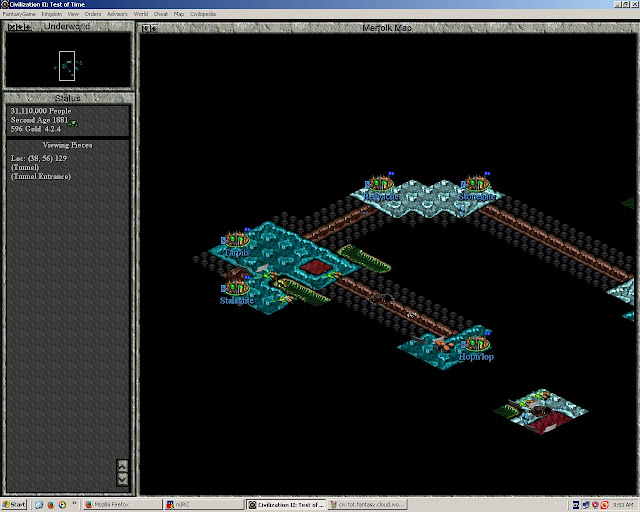Click the up-arrow icon on Underworld panel

coord(27,27)
